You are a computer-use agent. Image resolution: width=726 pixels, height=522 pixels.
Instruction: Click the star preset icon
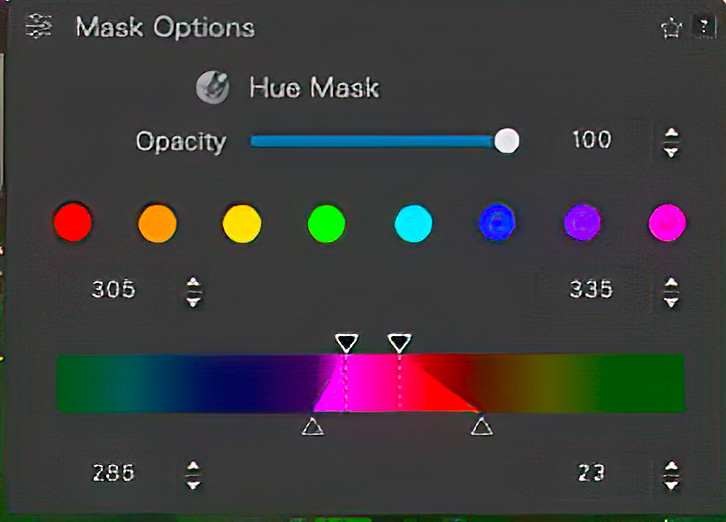pos(671,28)
